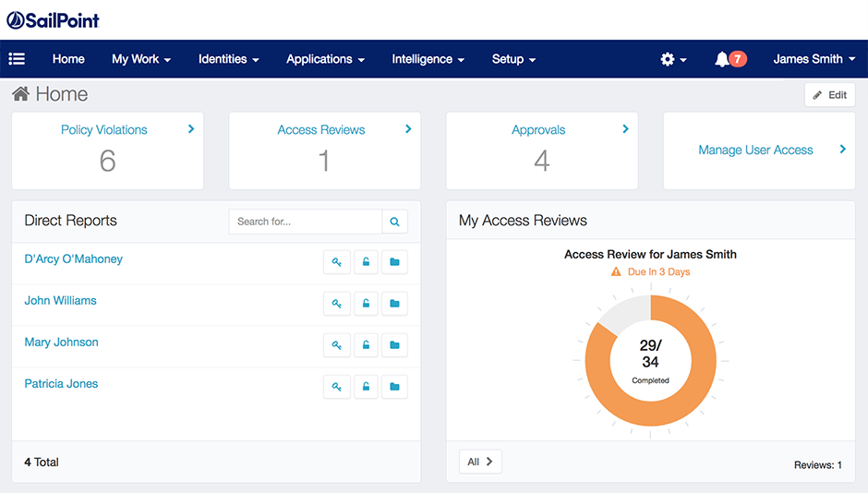Click the folder icon for Mary Johnson
868x493 pixels.
pyautogui.click(x=394, y=345)
